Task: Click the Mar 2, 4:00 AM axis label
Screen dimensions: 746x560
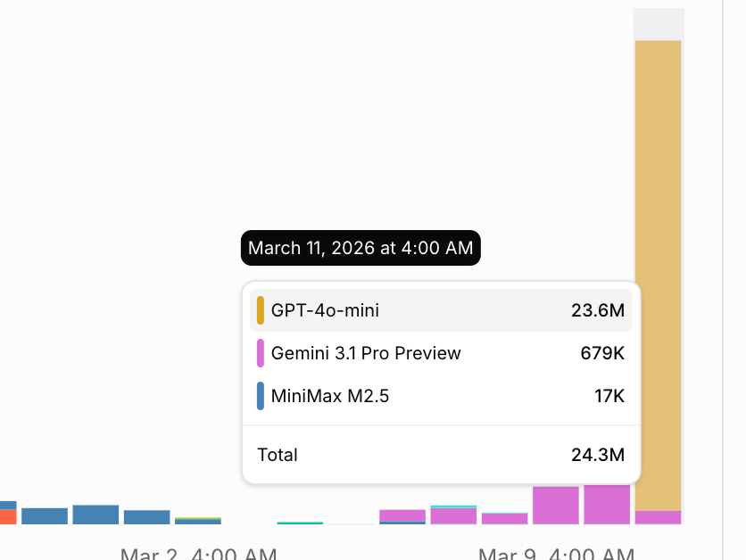Action: [198, 554]
